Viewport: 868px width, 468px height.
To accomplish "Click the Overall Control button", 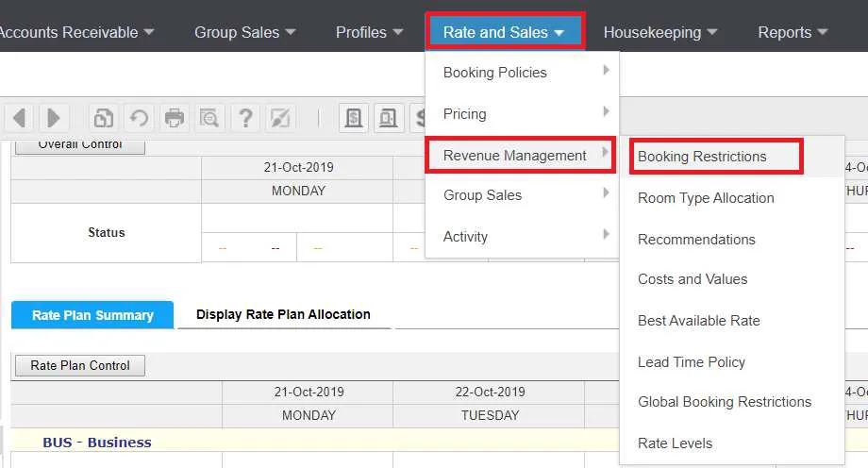I will click(80, 145).
